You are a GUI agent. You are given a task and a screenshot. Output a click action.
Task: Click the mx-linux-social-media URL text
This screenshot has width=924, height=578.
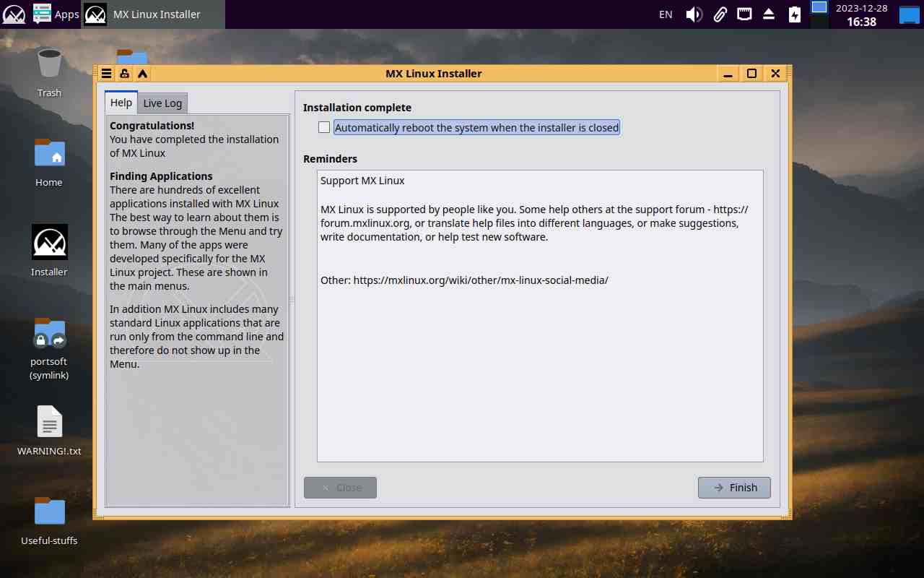tap(481, 280)
